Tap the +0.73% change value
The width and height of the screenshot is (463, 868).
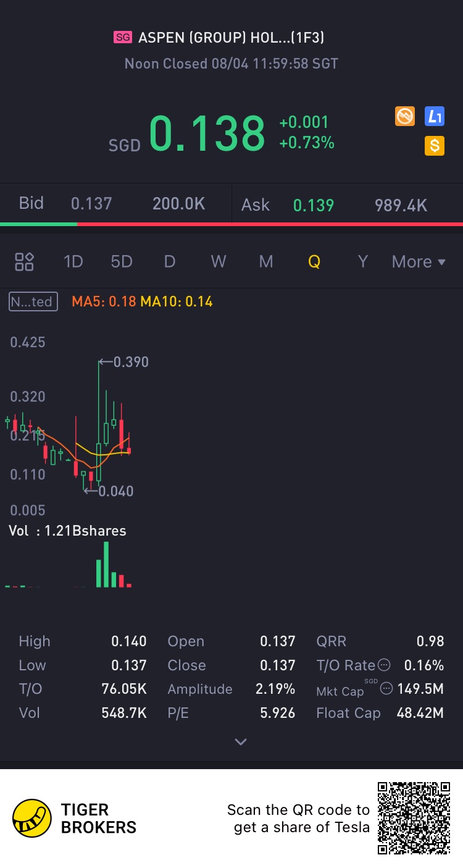[307, 143]
